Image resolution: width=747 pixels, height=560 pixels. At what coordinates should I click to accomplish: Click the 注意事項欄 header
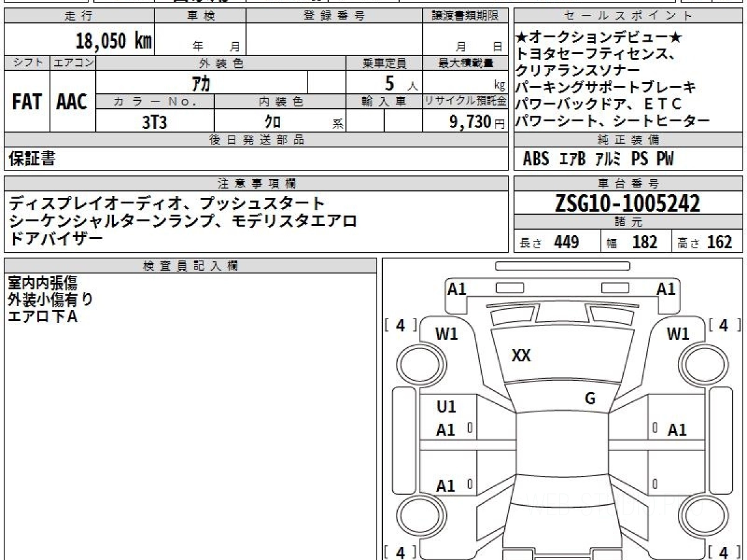[x=256, y=184]
